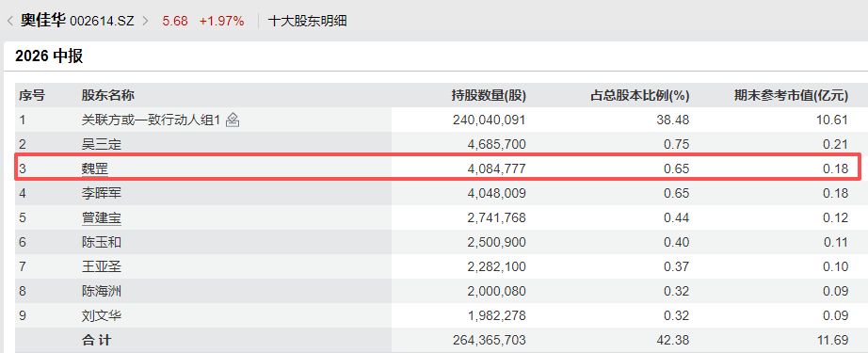This screenshot has width=868, height=353.
Task: Click market value 0.10
Action: coord(835,266)
